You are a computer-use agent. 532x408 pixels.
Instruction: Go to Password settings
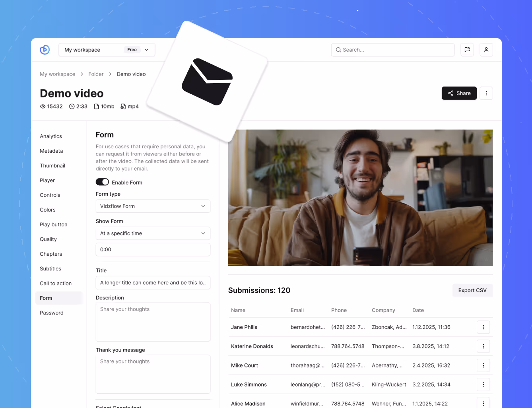(x=52, y=313)
